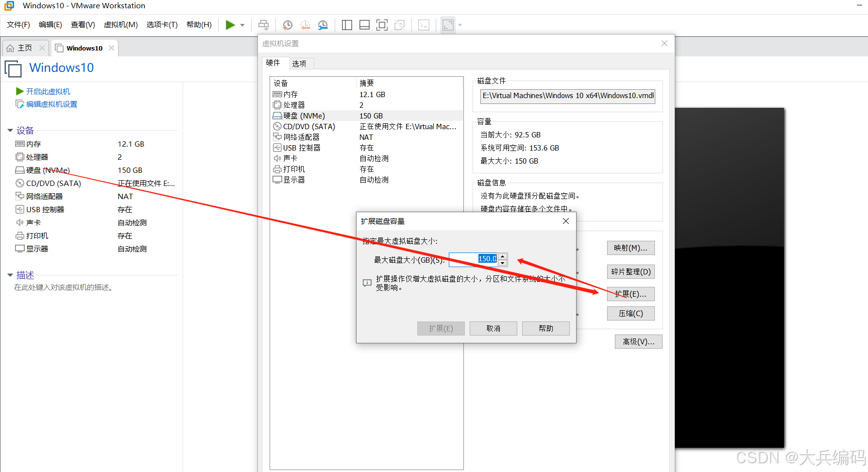
Task: Click the 扩展(E)... button in settings
Action: (630, 294)
